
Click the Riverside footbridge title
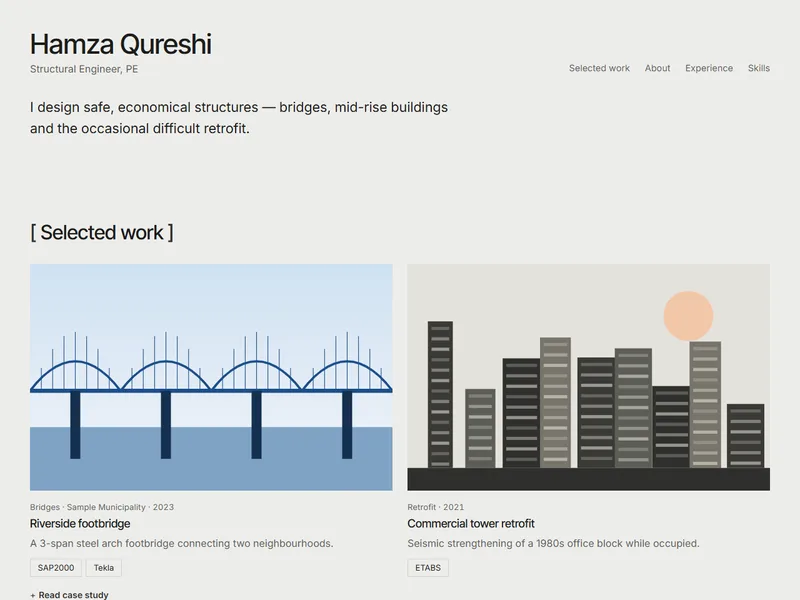tap(80, 523)
